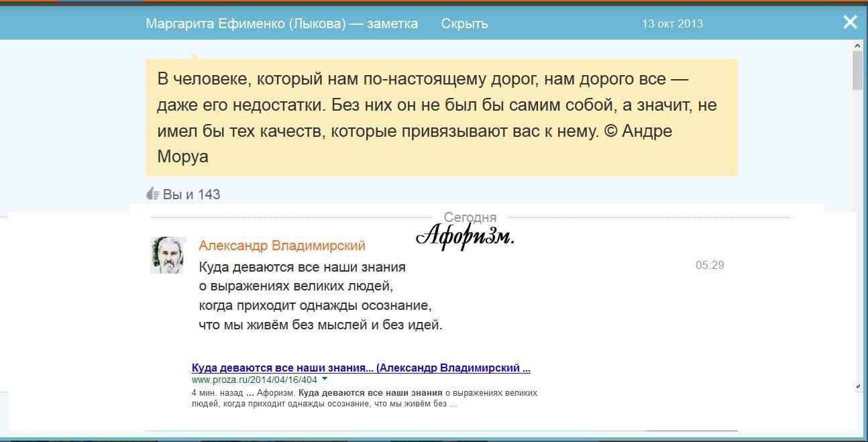This screenshot has height=442, width=868.
Task: Click the Сегодня date separator label
Action: [x=470, y=217]
